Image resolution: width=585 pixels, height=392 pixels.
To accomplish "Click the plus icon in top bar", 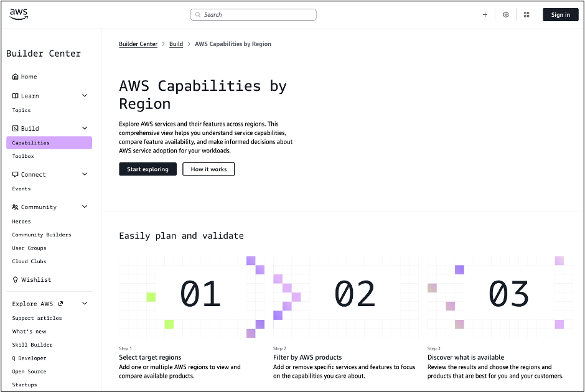I will (485, 15).
